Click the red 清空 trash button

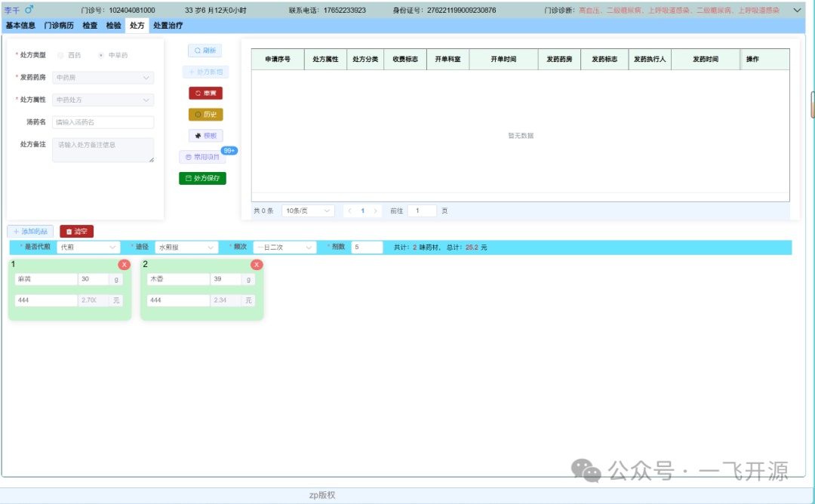76,232
